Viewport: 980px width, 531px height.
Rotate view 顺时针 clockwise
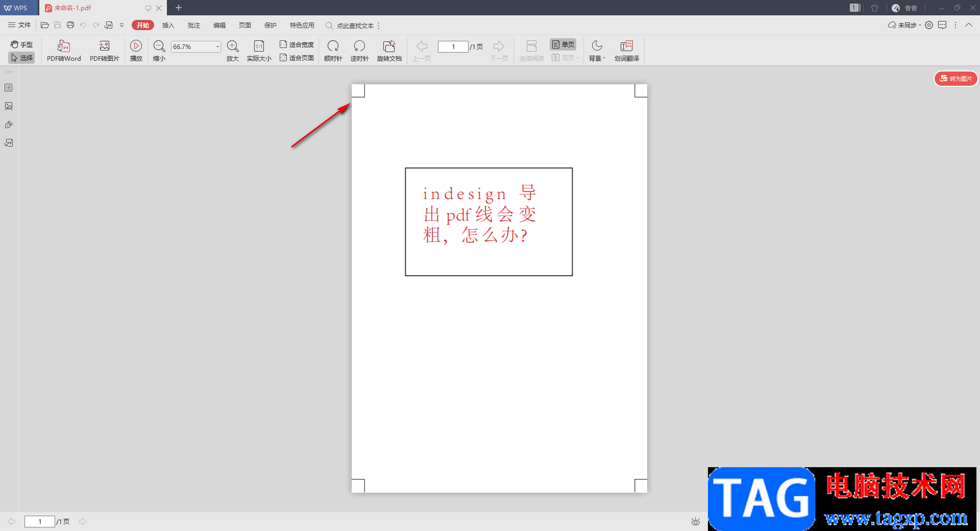pos(333,51)
